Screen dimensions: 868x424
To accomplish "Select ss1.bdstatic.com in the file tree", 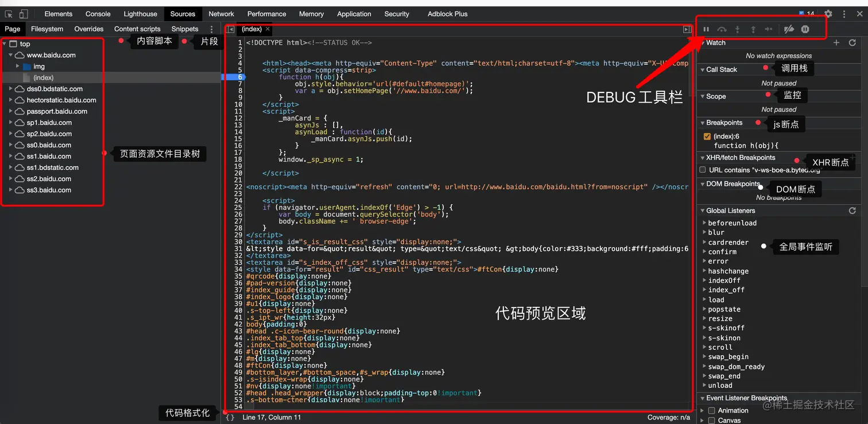I will [53, 168].
